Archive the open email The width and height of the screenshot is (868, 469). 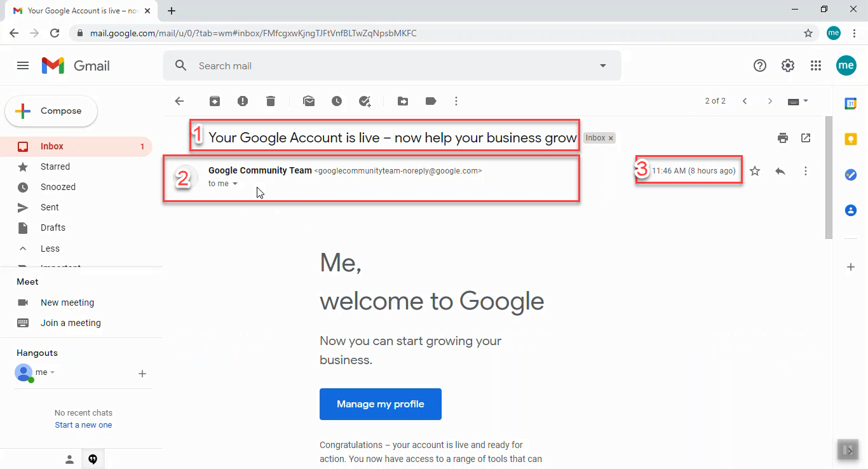coord(215,101)
